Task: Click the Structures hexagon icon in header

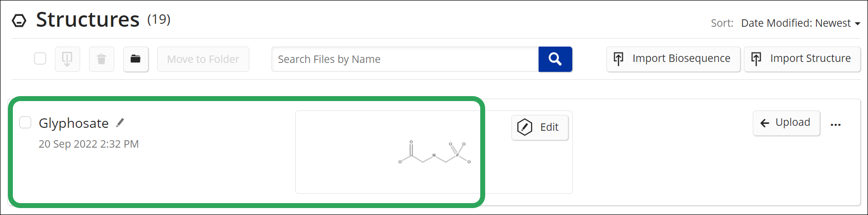Action: click(x=19, y=21)
